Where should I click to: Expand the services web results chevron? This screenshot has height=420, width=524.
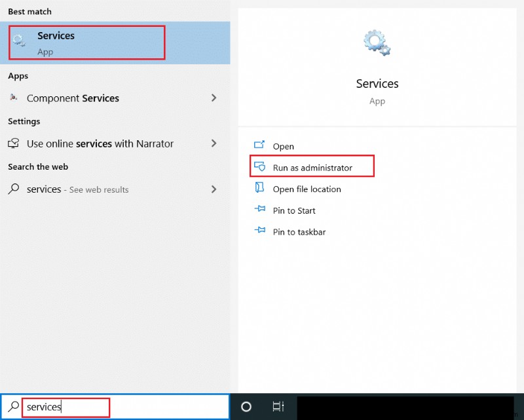pos(214,189)
